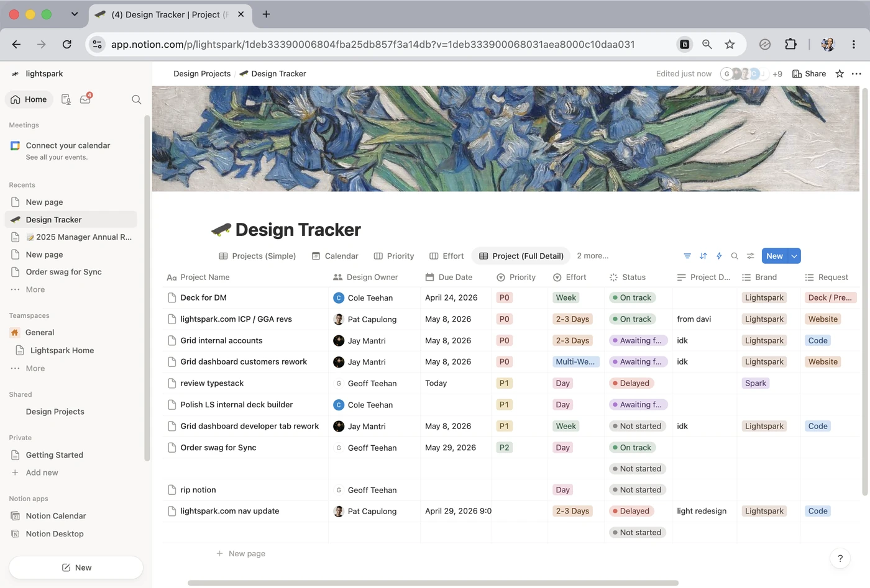Open the page icon of Deck for DM
The height and width of the screenshot is (588, 870).
[172, 297]
